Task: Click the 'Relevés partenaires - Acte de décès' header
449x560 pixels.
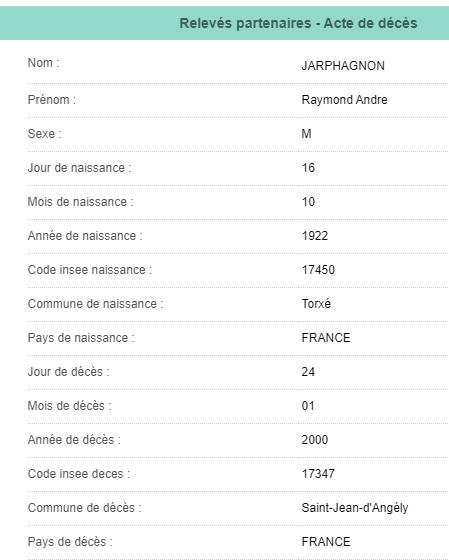Action: [298, 23]
